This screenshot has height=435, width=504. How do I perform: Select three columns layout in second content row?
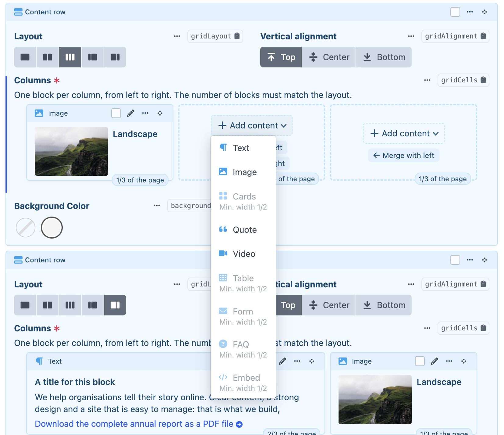tap(70, 305)
